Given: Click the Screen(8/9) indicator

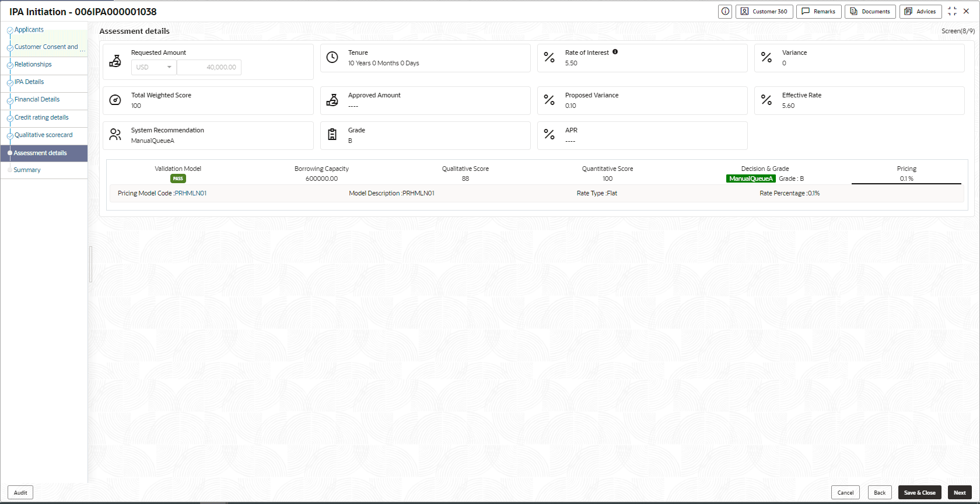Looking at the screenshot, I should click(958, 31).
